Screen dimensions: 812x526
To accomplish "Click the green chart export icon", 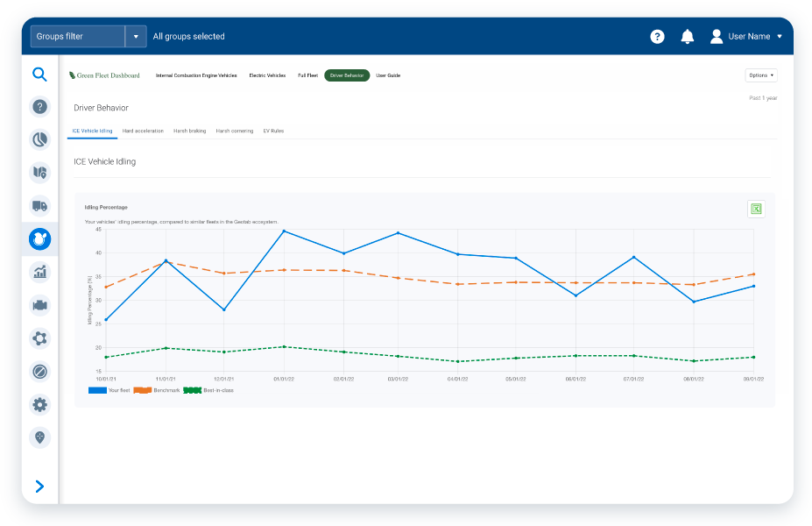I will [755, 209].
